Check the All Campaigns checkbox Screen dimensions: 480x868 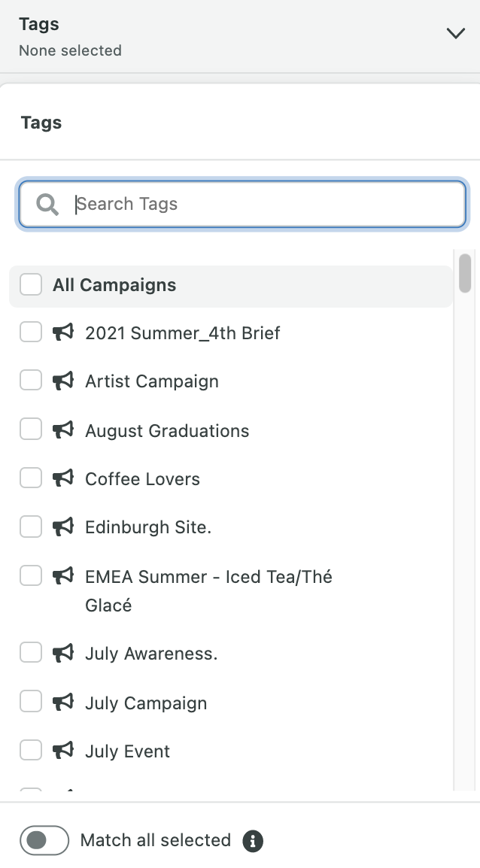(30, 284)
